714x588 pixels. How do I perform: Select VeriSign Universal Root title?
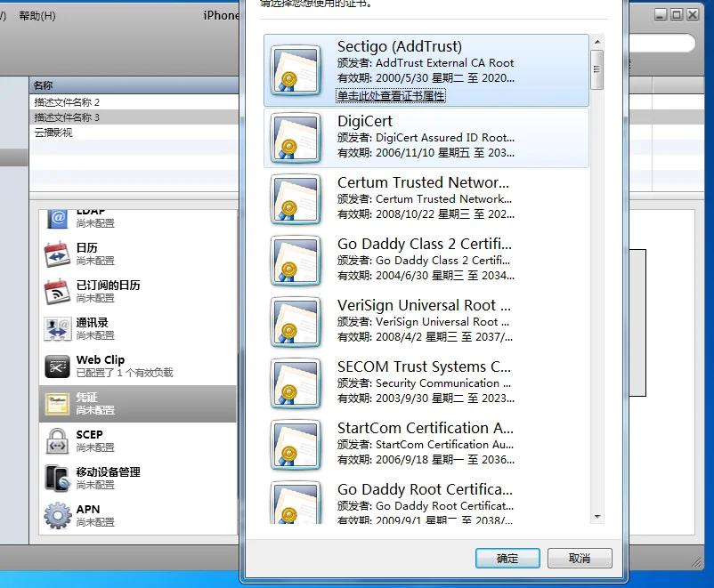[x=424, y=305]
